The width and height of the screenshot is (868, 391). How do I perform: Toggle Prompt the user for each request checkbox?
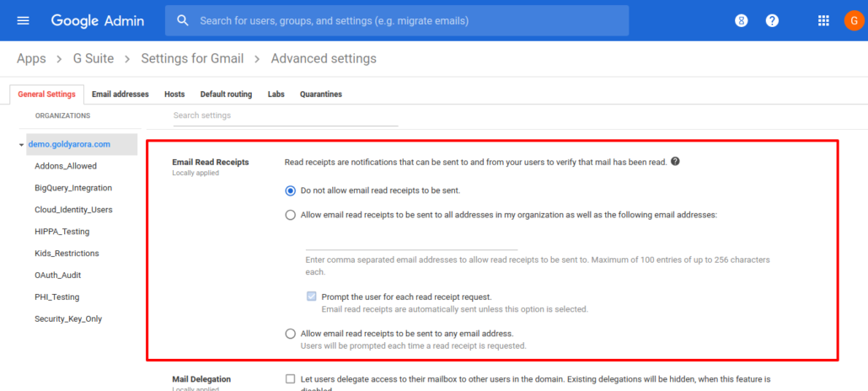click(x=311, y=297)
